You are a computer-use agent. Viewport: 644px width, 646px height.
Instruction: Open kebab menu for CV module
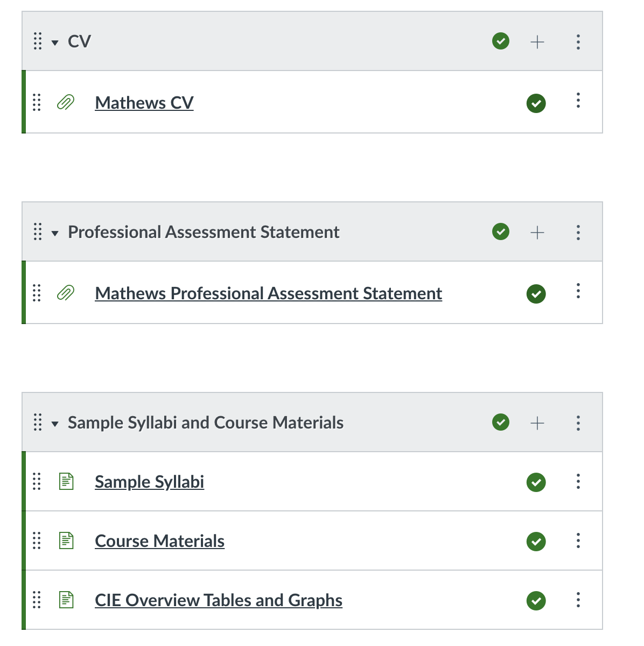pos(578,42)
